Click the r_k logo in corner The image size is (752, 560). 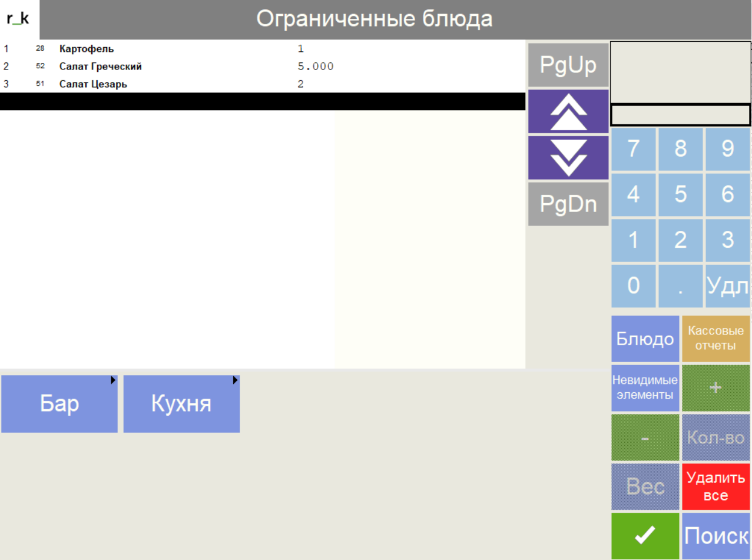(x=19, y=19)
